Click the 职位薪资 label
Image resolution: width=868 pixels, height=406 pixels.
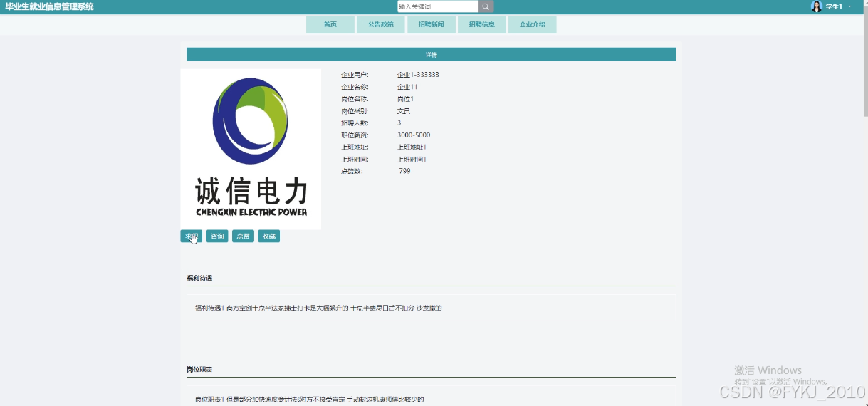[355, 135]
